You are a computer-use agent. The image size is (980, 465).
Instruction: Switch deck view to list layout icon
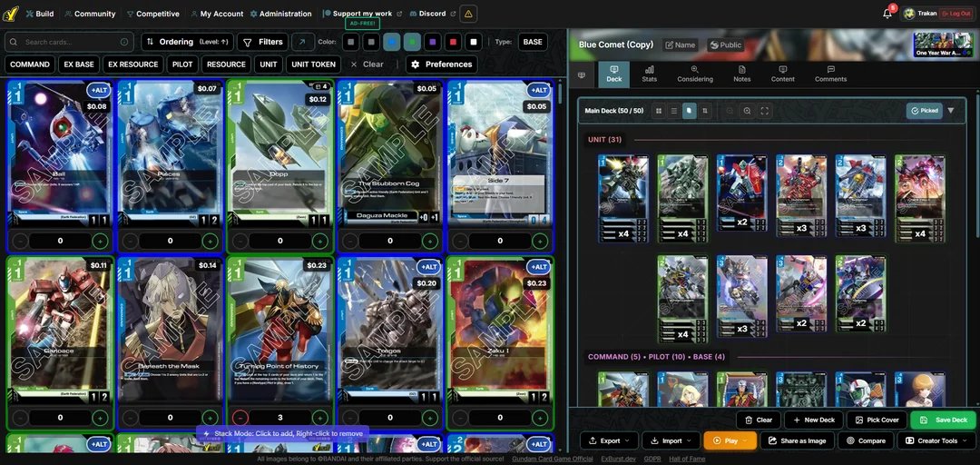pos(673,111)
